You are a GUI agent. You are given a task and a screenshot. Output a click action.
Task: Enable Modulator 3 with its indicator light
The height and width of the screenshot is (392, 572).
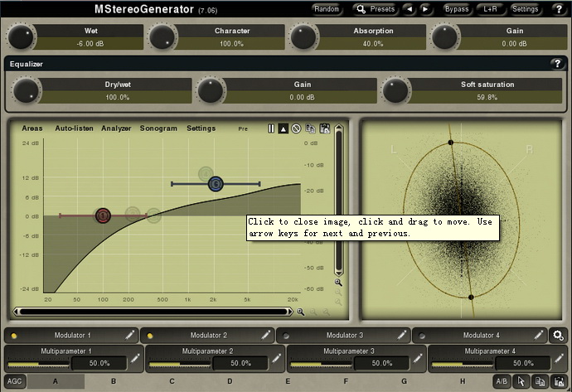(286, 336)
